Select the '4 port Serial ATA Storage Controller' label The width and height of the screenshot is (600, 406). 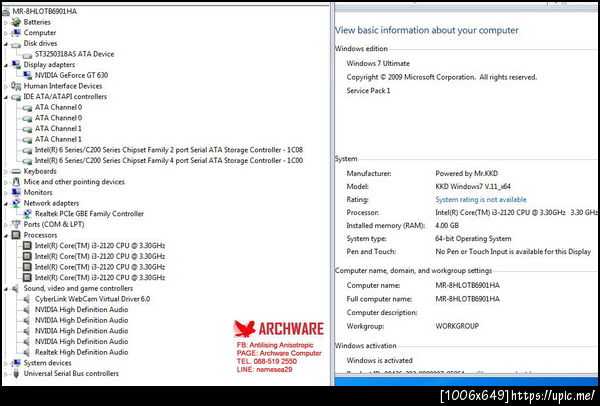click(169, 161)
